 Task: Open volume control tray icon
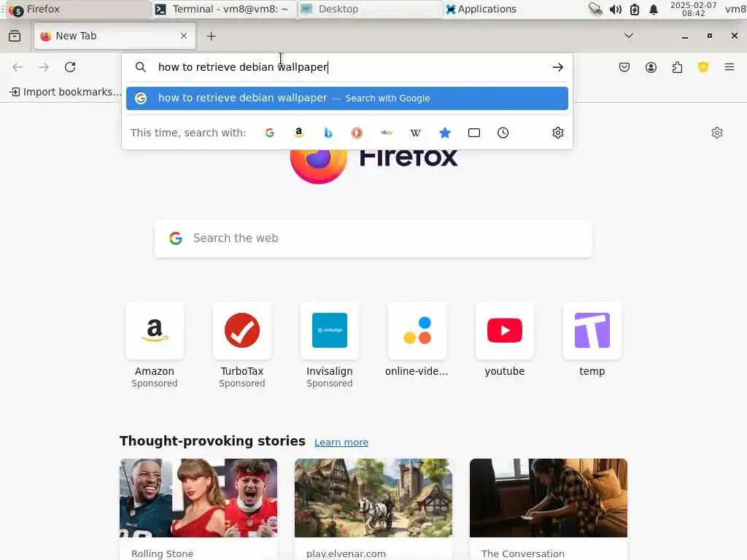click(x=616, y=9)
